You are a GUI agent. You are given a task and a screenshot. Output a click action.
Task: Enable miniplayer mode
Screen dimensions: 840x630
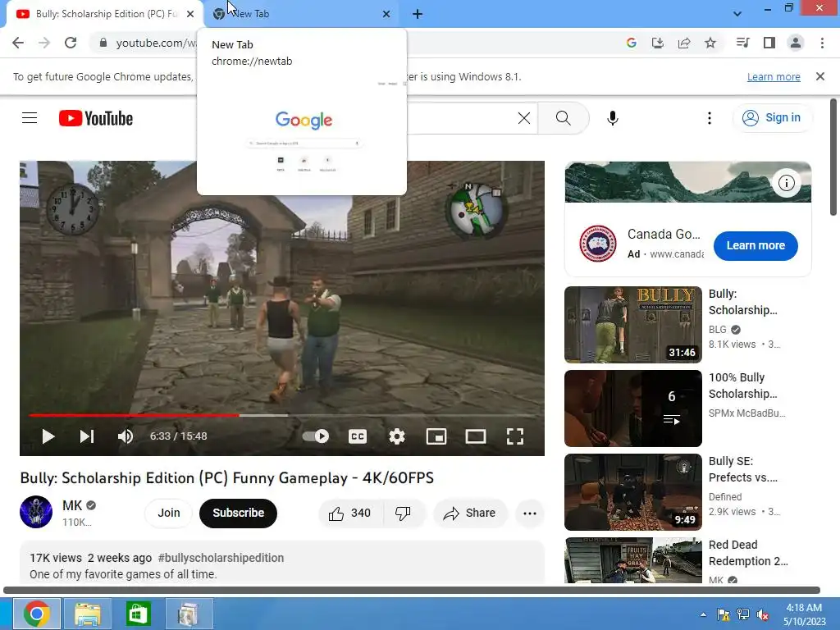(436, 436)
